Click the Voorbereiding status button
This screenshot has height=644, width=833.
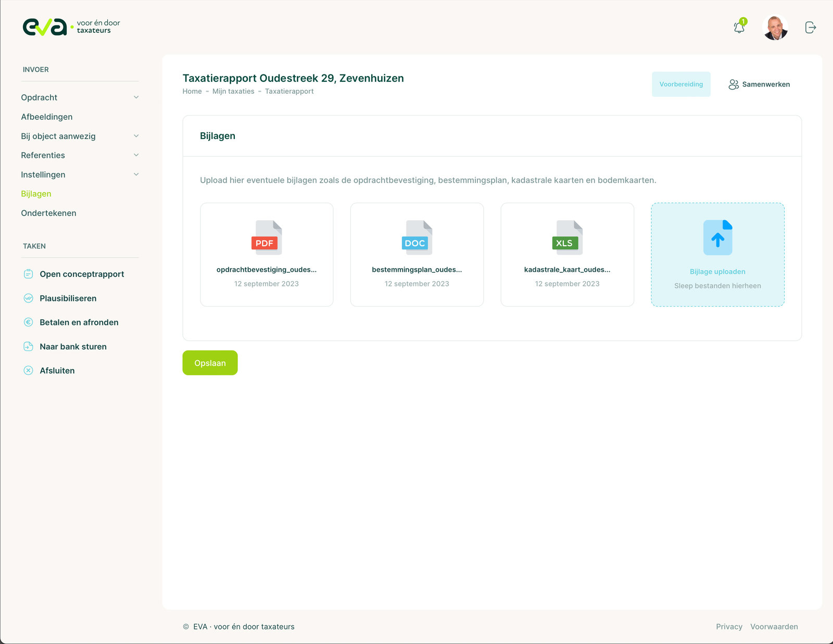(x=680, y=84)
